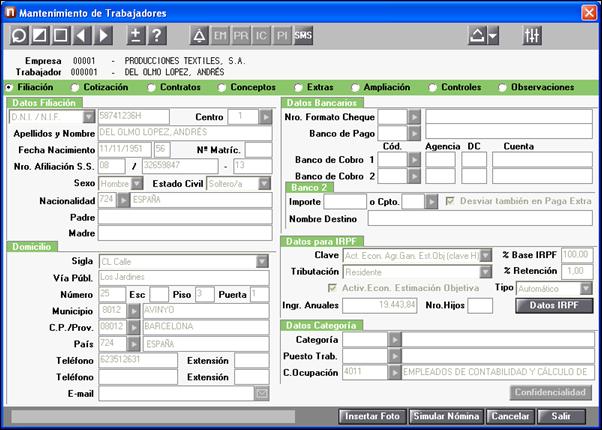Open the Tributación dropdown
The width and height of the screenshot is (602, 430).
pos(486,272)
